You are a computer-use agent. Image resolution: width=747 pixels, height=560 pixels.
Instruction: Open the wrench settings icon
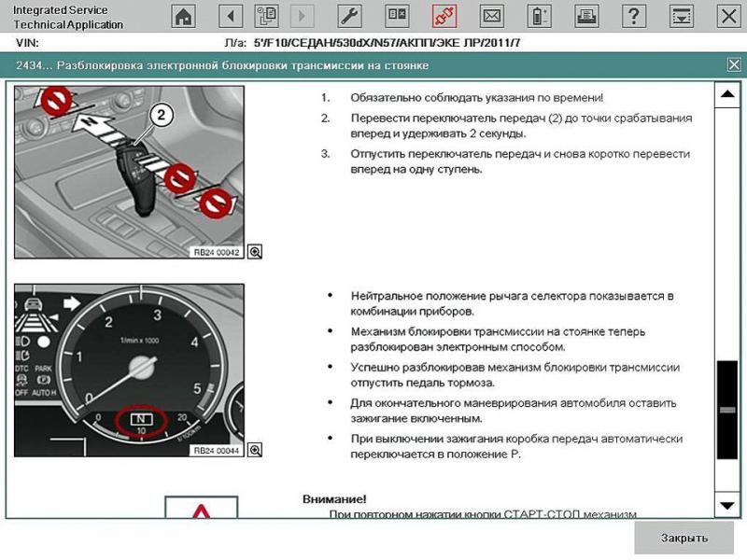pos(348,16)
